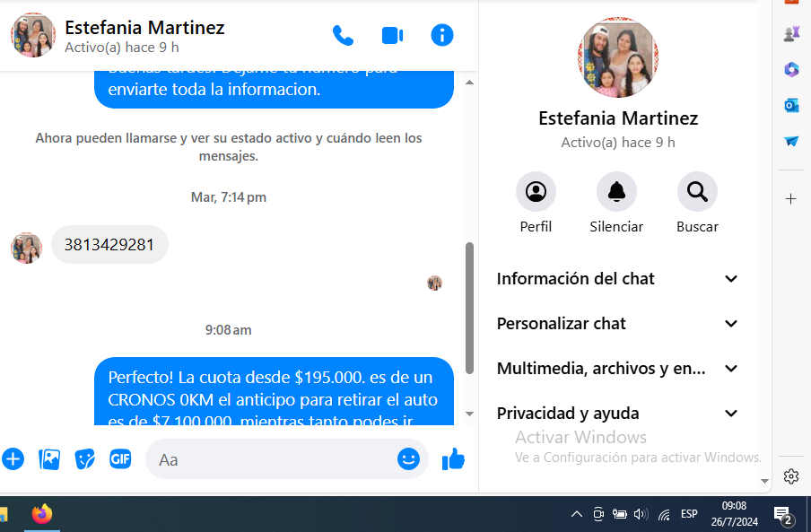Open Firefox from the taskbar

coord(41,514)
